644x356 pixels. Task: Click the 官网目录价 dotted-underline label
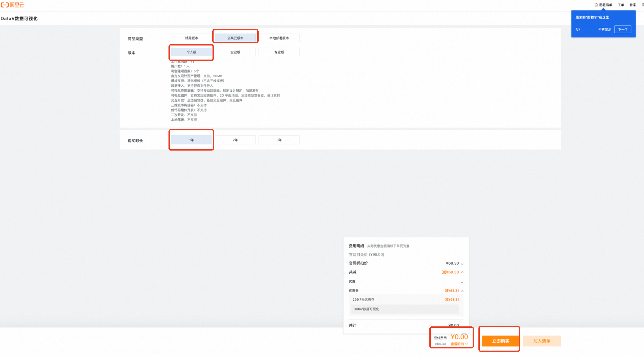(x=358, y=255)
